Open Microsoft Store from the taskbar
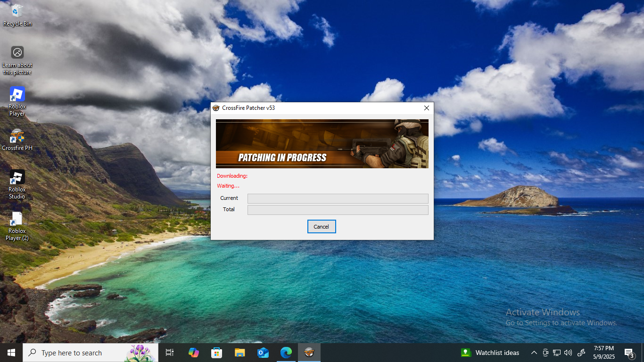Viewport: 644px width, 362px height. coord(216,353)
